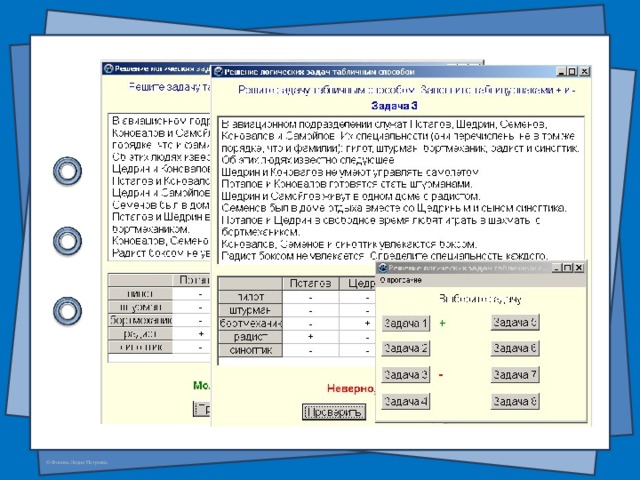The height and width of the screenshot is (480, 640).
Task: Click штурман row minus cell in back window
Action: tap(191, 307)
